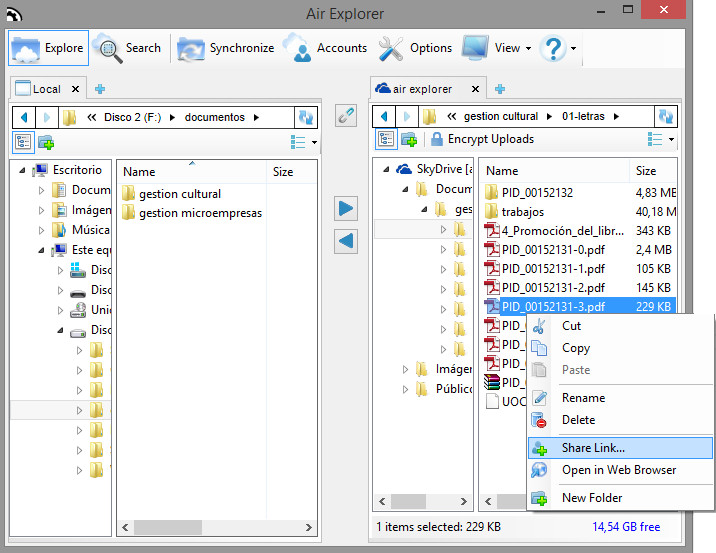Open the Synchronize tool

(x=226, y=48)
